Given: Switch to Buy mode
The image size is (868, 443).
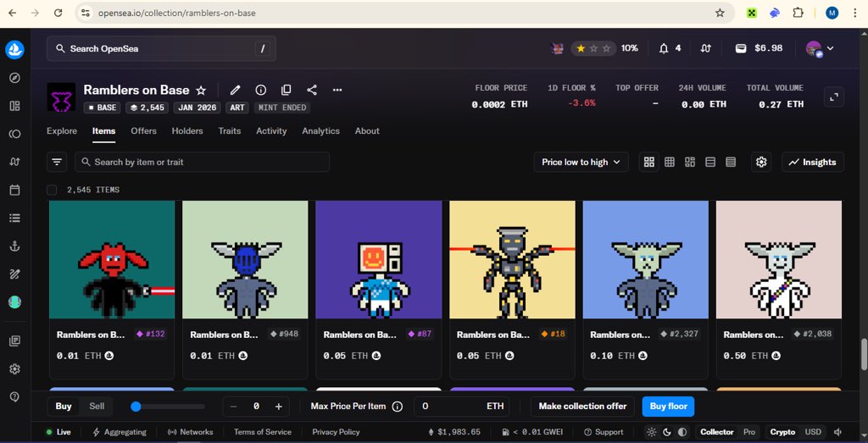Looking at the screenshot, I should click(64, 407).
